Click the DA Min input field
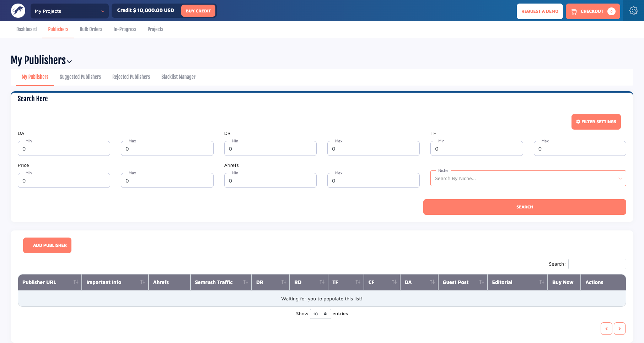644x343 pixels. point(64,148)
